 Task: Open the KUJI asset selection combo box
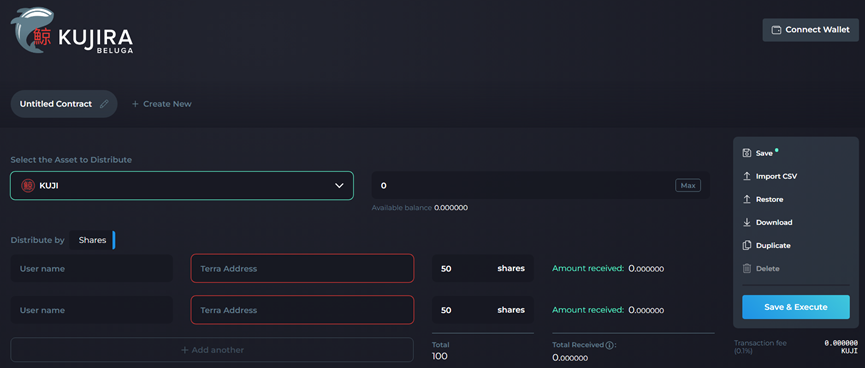coord(181,185)
